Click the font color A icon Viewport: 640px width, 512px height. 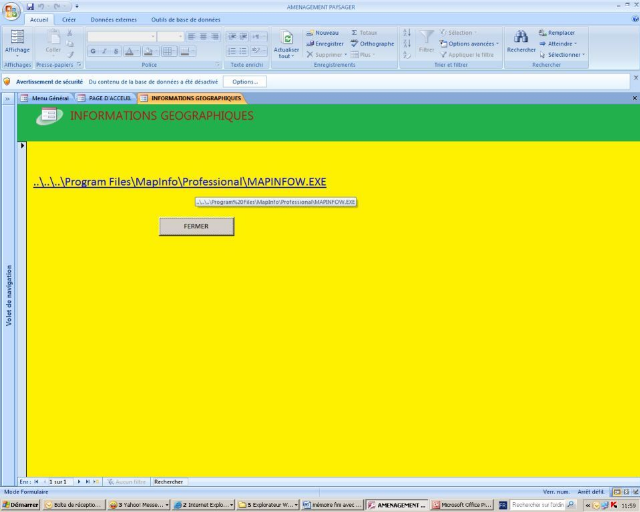(129, 51)
